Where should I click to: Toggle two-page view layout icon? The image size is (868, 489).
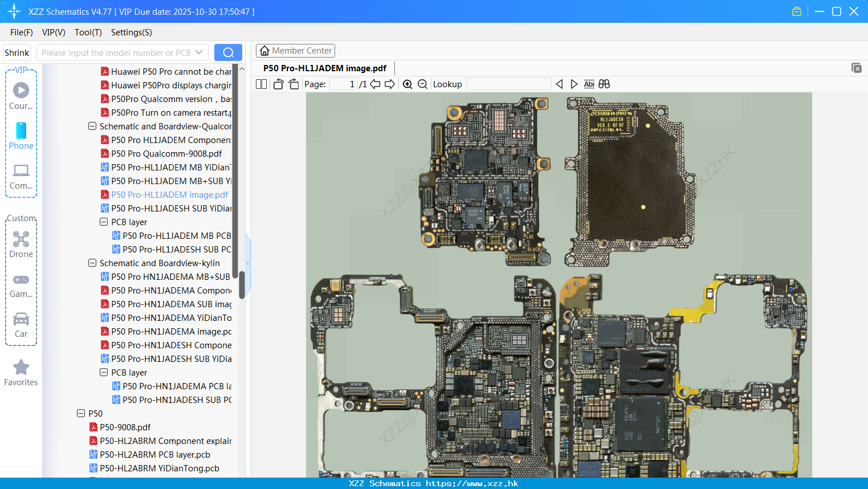pos(261,84)
